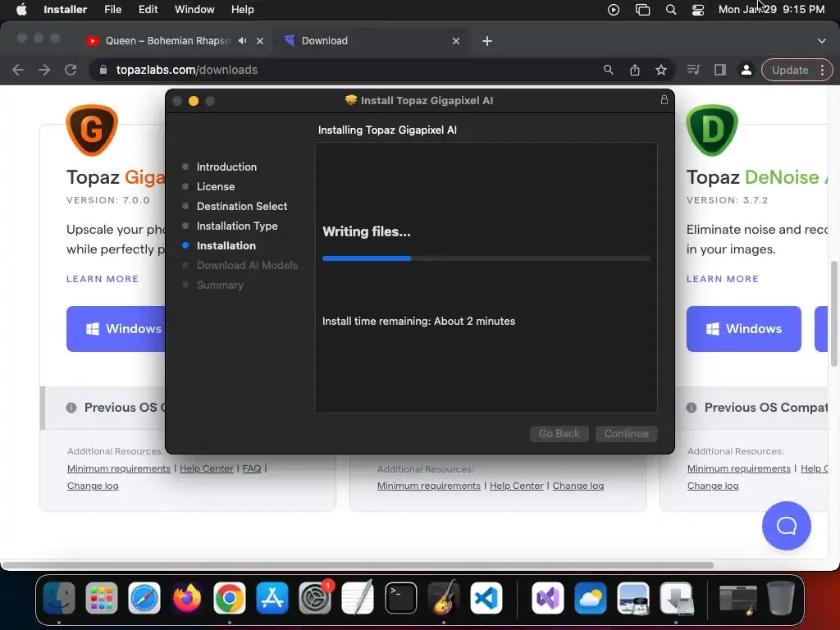Click the screen recording play icon in menu bar
This screenshot has height=630, width=840.
coord(614,10)
